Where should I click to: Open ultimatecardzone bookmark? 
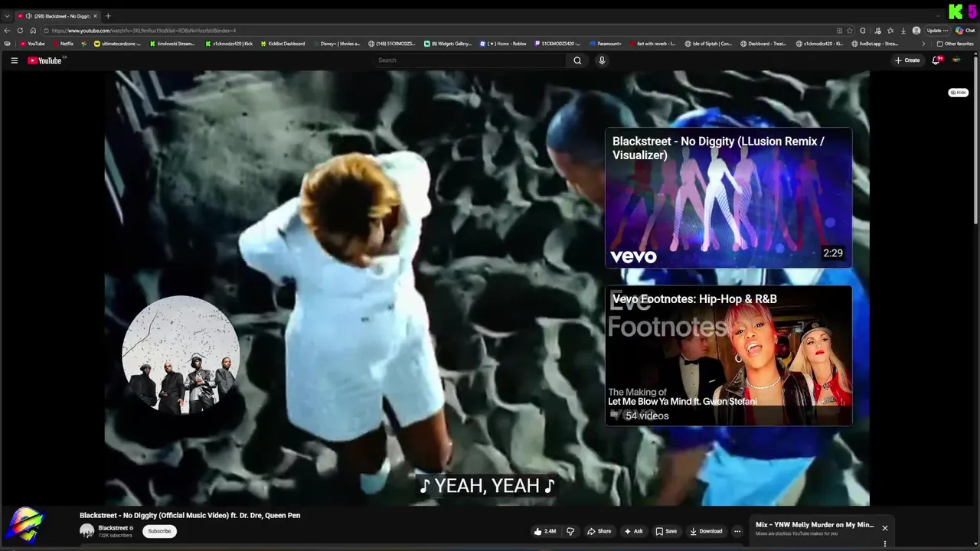[x=117, y=44]
